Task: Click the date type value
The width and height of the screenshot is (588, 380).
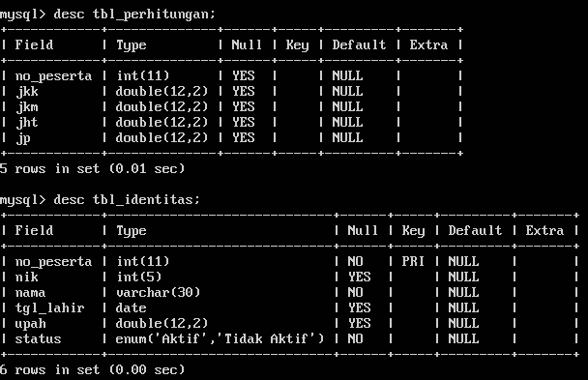Action: tap(131, 308)
